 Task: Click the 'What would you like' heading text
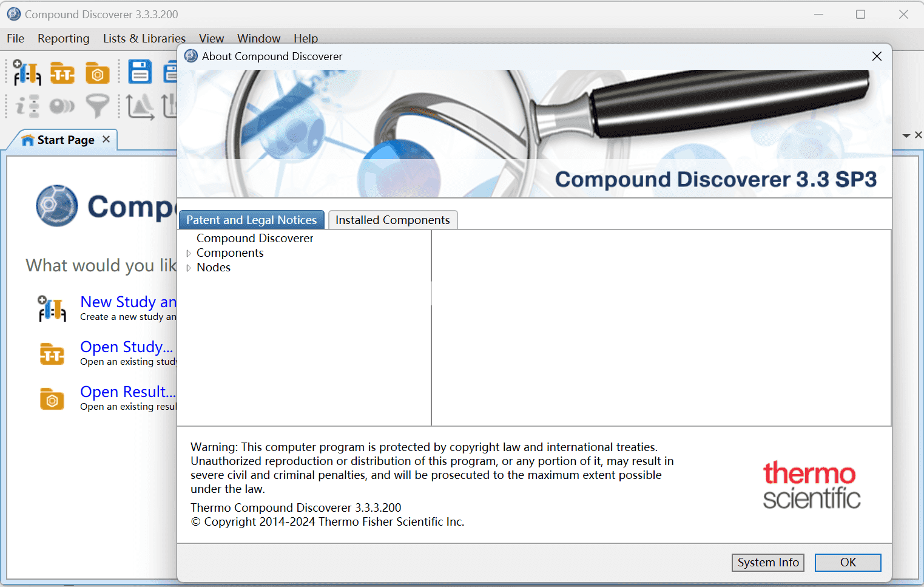click(x=101, y=265)
